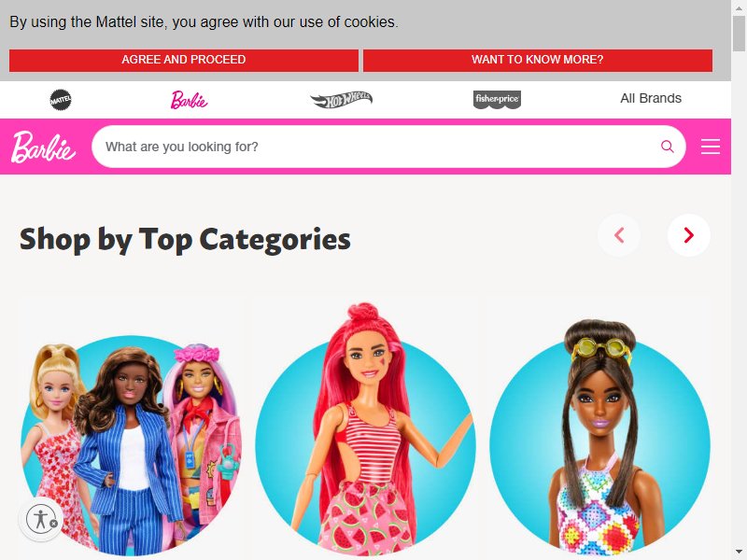Viewport: 747px width, 560px height.
Task: Focus the 'What are you looking for?' search field
Action: 381,147
